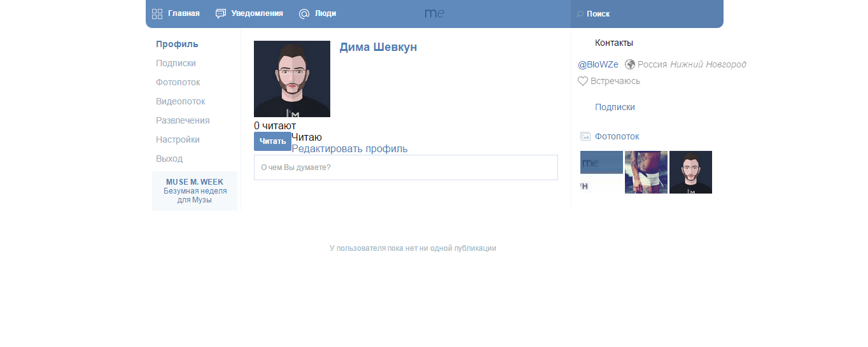Open Главная in the top bar
The width and height of the screenshot is (868, 347).
click(x=184, y=13)
